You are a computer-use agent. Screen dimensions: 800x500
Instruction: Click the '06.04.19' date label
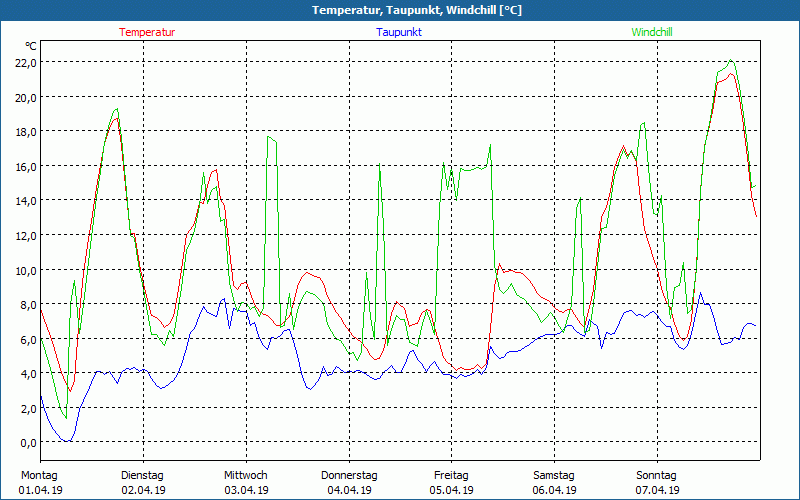[x=555, y=490]
